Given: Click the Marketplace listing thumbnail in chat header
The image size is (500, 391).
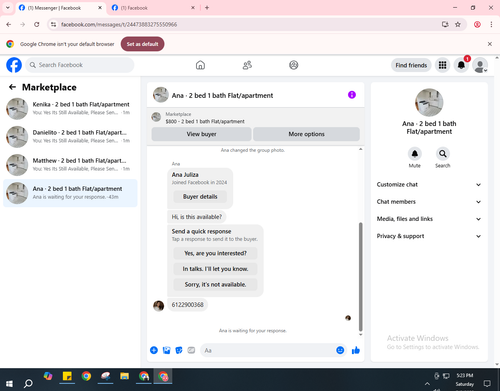Looking at the screenshot, I should (156, 117).
